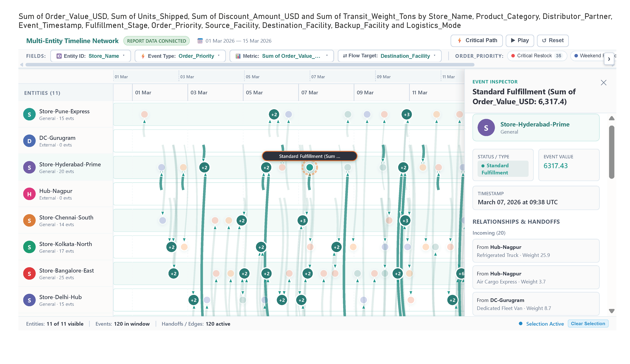Screen dimensions: 630x364
Task: Click the Selection Active indicator
Action: [541, 324]
